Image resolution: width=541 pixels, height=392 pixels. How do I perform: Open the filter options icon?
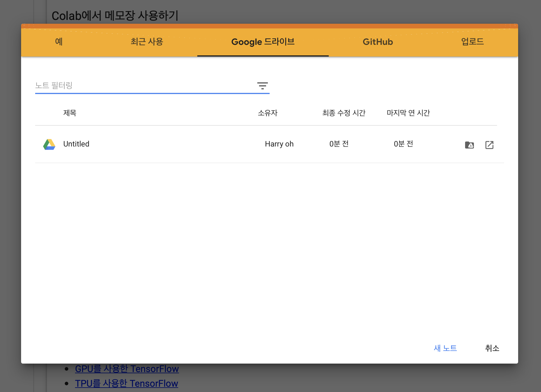[x=262, y=86]
